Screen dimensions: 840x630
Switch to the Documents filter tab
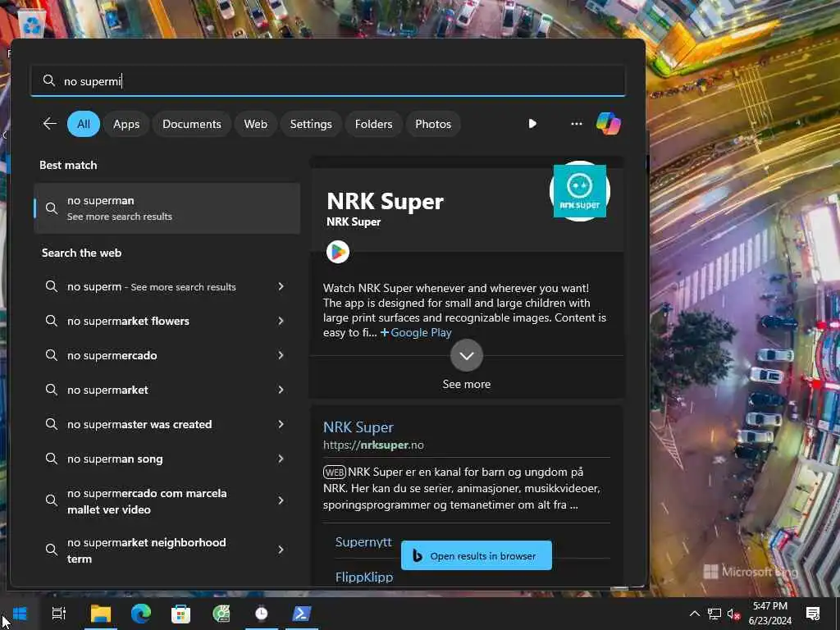click(192, 124)
